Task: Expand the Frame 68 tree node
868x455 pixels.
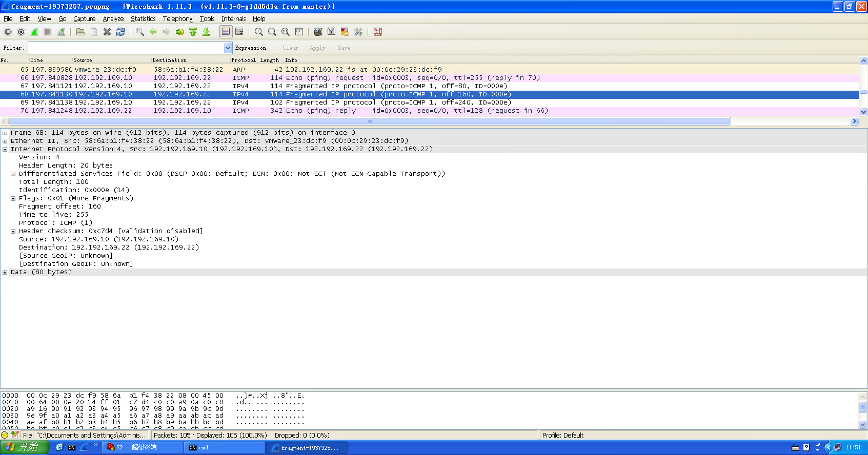Action: [x=5, y=133]
